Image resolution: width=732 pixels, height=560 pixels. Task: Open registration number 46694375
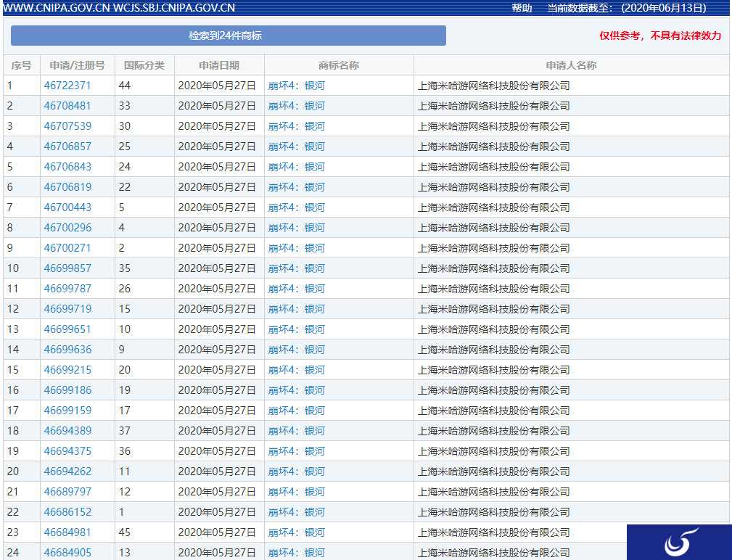tap(67, 450)
